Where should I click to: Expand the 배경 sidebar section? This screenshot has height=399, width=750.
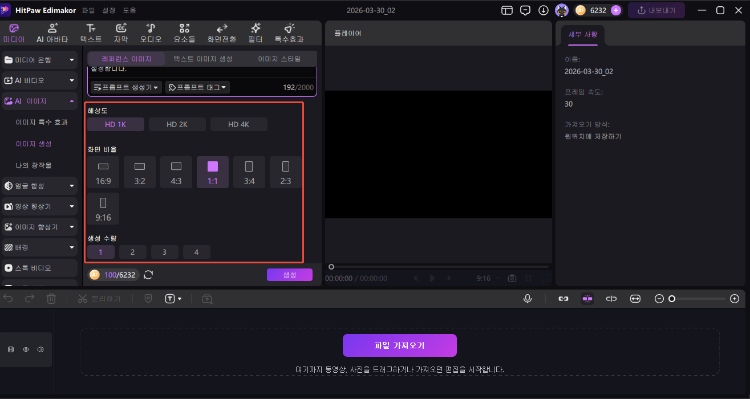point(40,247)
